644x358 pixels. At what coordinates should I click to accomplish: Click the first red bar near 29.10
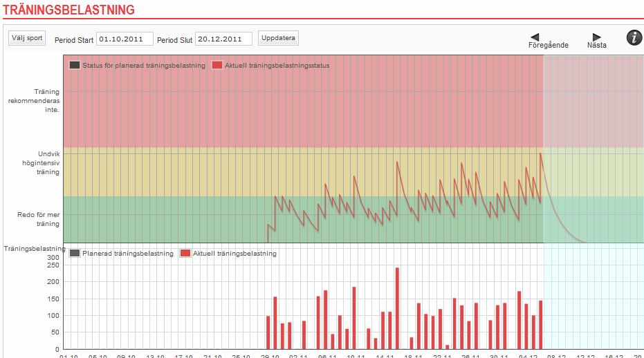268,332
